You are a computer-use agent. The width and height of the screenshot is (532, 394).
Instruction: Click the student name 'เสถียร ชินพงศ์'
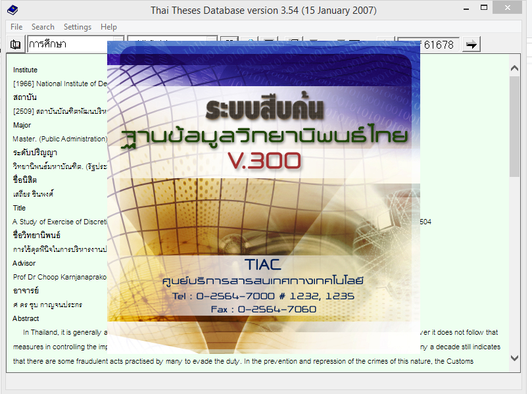point(34,194)
